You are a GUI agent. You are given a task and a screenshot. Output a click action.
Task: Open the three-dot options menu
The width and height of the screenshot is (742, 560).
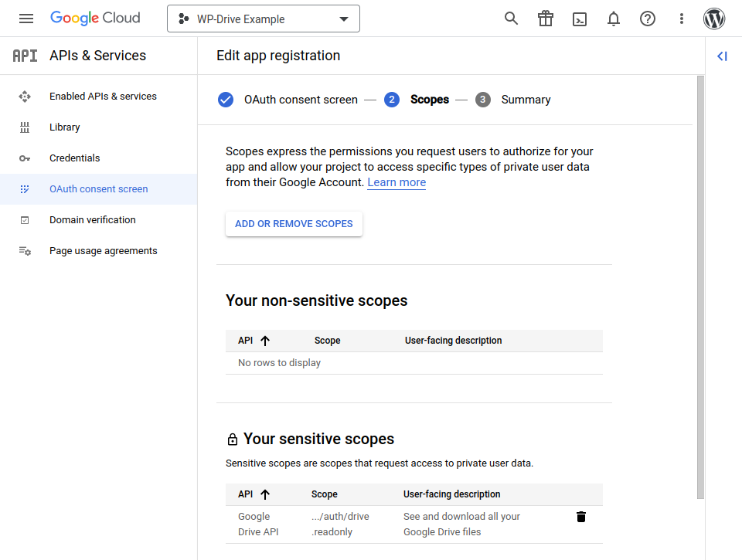[x=681, y=19]
